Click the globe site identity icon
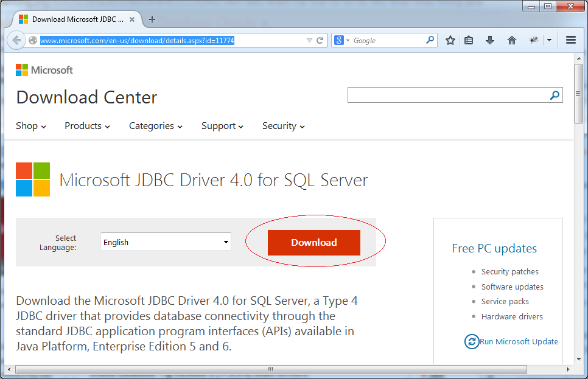This screenshot has height=379, width=588. point(33,40)
